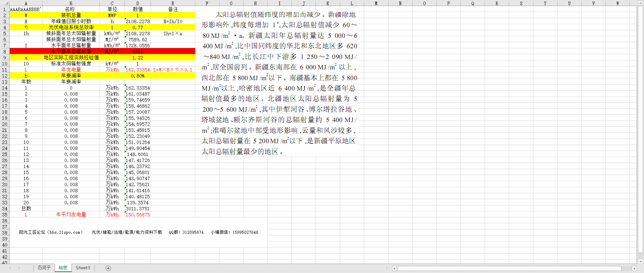Image resolution: width=644 pixels, height=273 pixels.
Task: Click the value 0.77
Action: 138,28
